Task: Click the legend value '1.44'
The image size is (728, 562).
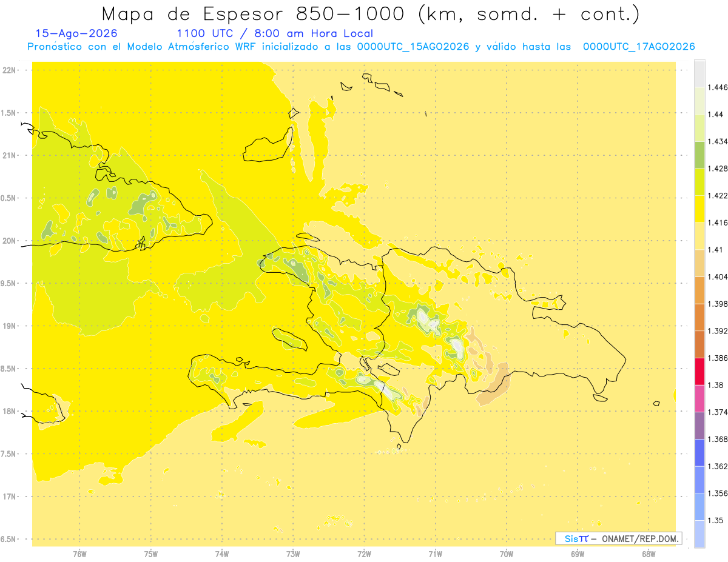Action: [x=715, y=115]
